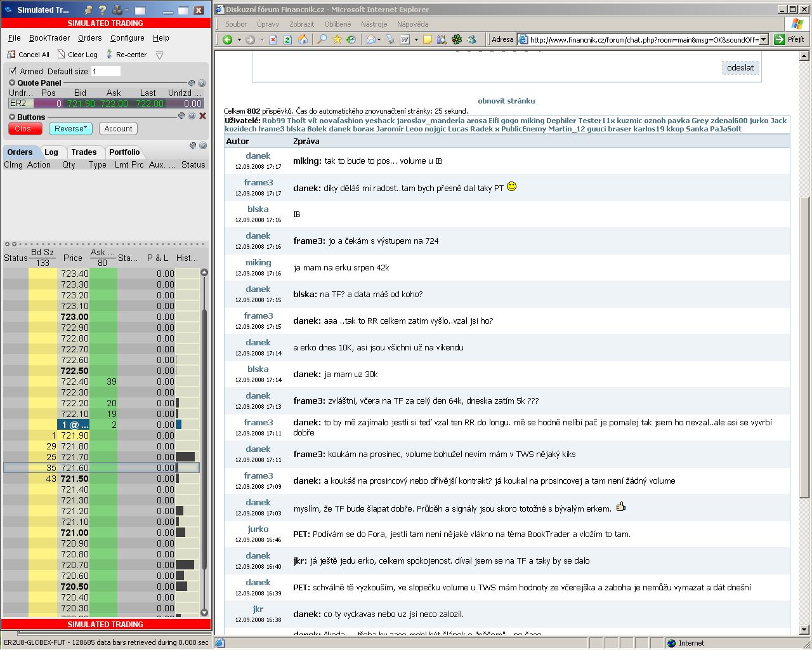812x650 pixels.
Task: Click the price ladder scroll-up arrow
Action: (204, 272)
